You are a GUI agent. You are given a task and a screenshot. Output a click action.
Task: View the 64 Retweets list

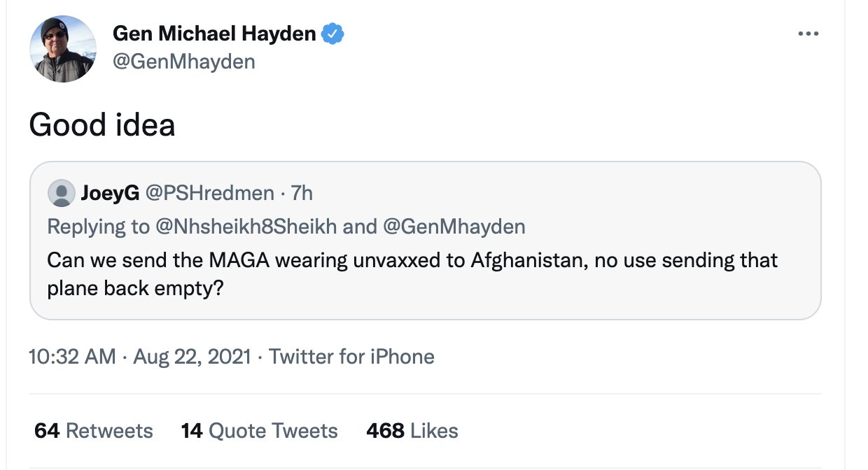(x=93, y=430)
